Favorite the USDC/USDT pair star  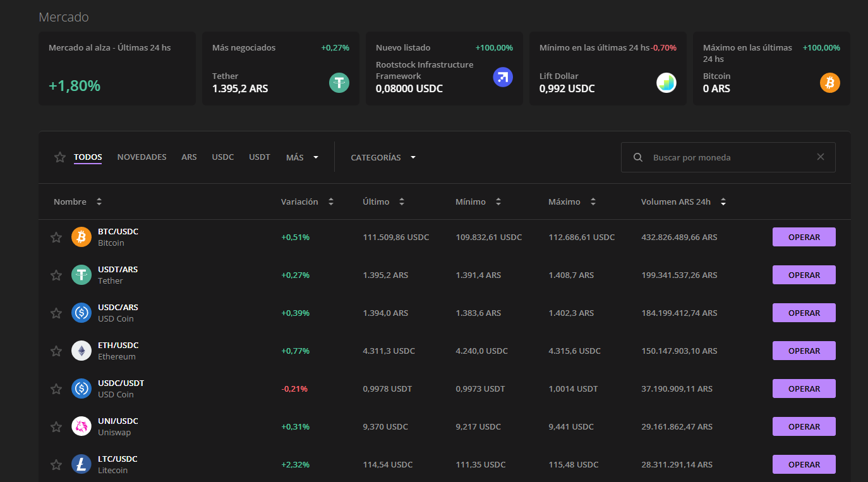pos(56,389)
